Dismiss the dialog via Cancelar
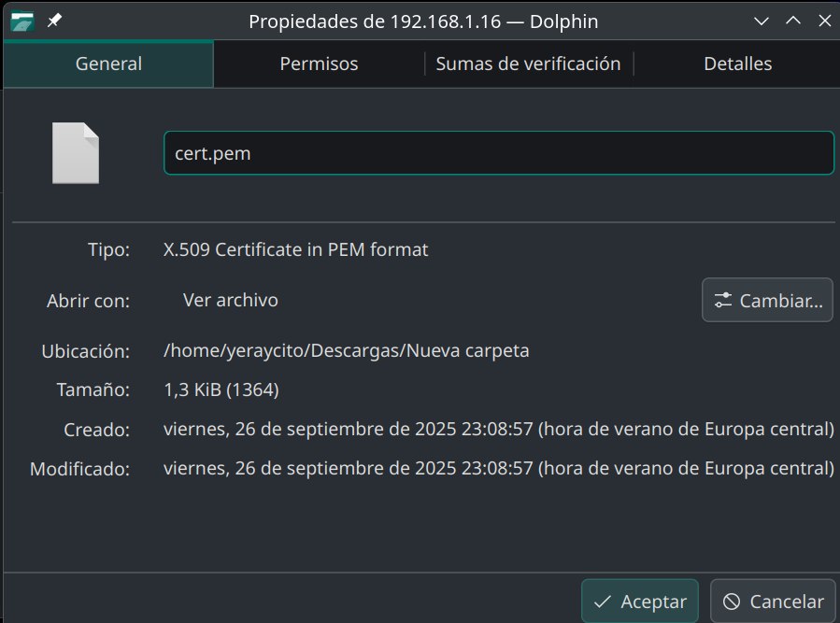This screenshot has width=840, height=623. [x=772, y=602]
